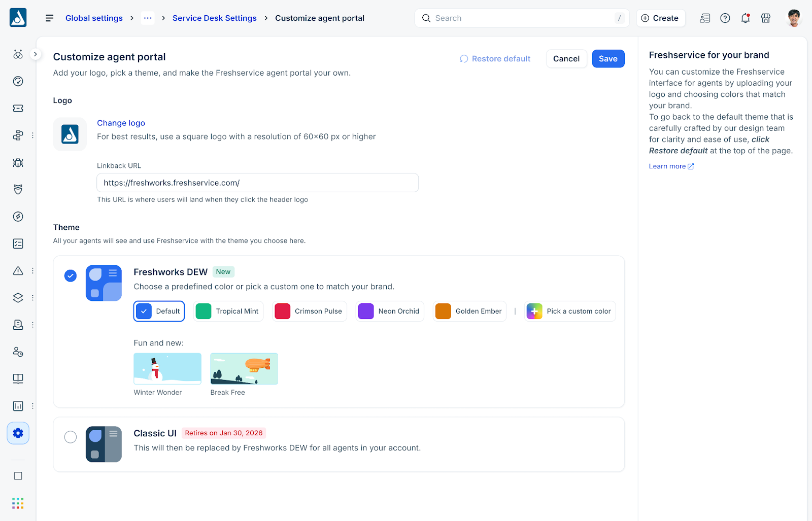Open the bug icon in sidebar
Image resolution: width=812 pixels, height=521 pixels.
(x=18, y=162)
